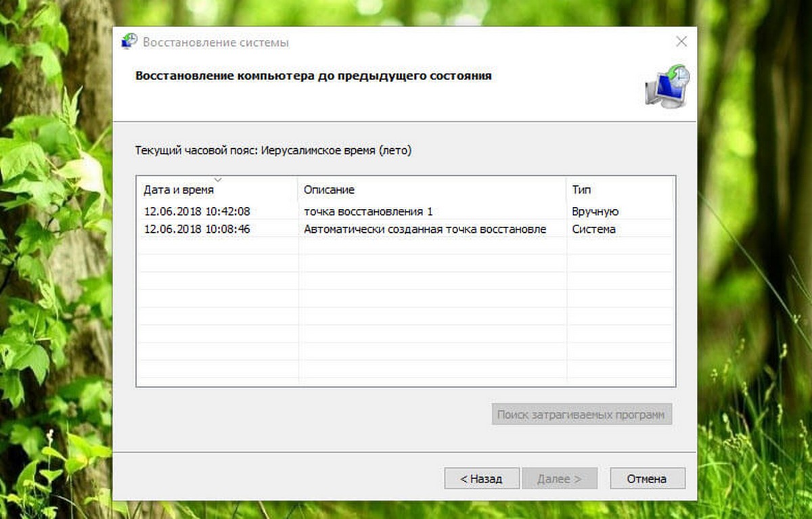This screenshot has height=519, width=812.
Task: Cancel with the Отмена button
Action: (648, 478)
